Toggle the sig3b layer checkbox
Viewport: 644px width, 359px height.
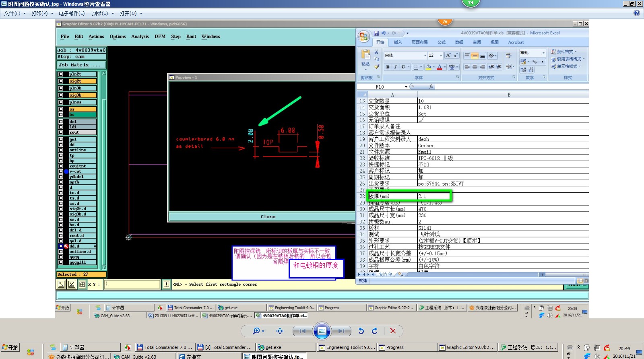pyautogui.click(x=61, y=95)
